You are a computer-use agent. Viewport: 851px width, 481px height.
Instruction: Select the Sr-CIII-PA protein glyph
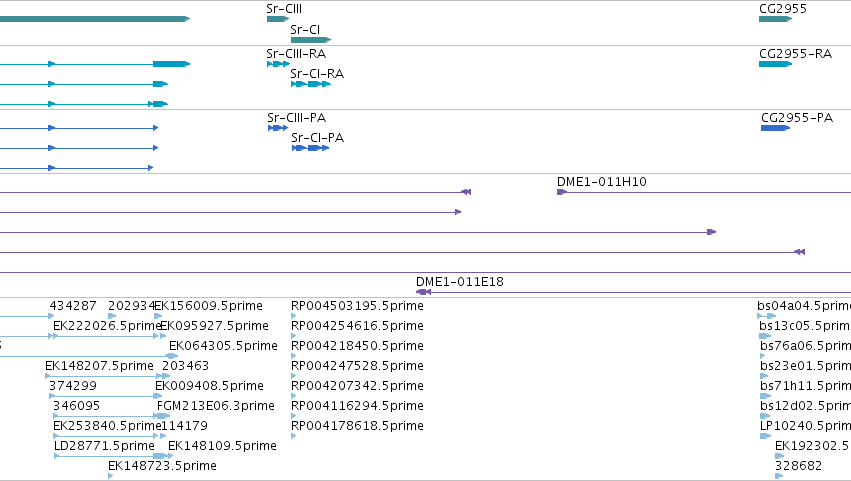point(278,128)
